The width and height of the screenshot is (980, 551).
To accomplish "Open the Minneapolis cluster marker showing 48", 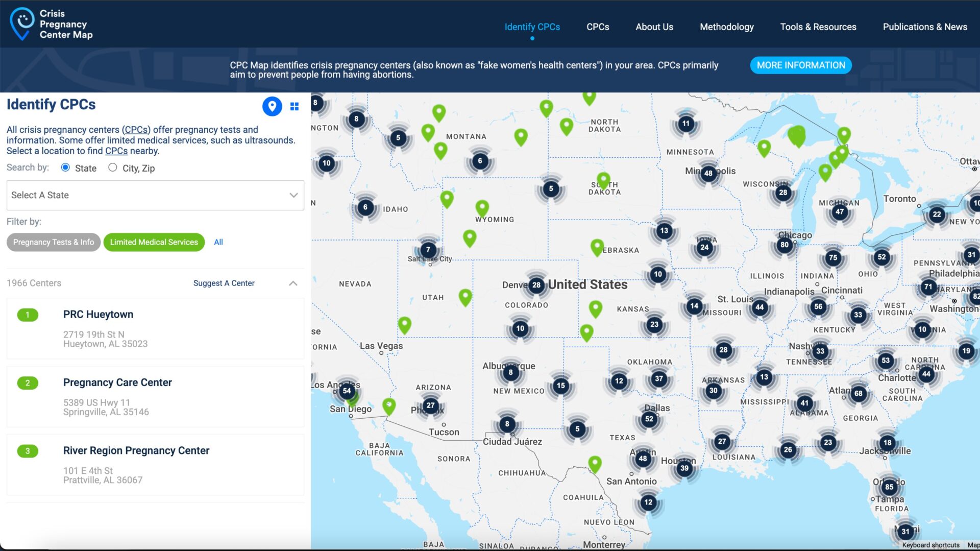I will pos(708,173).
